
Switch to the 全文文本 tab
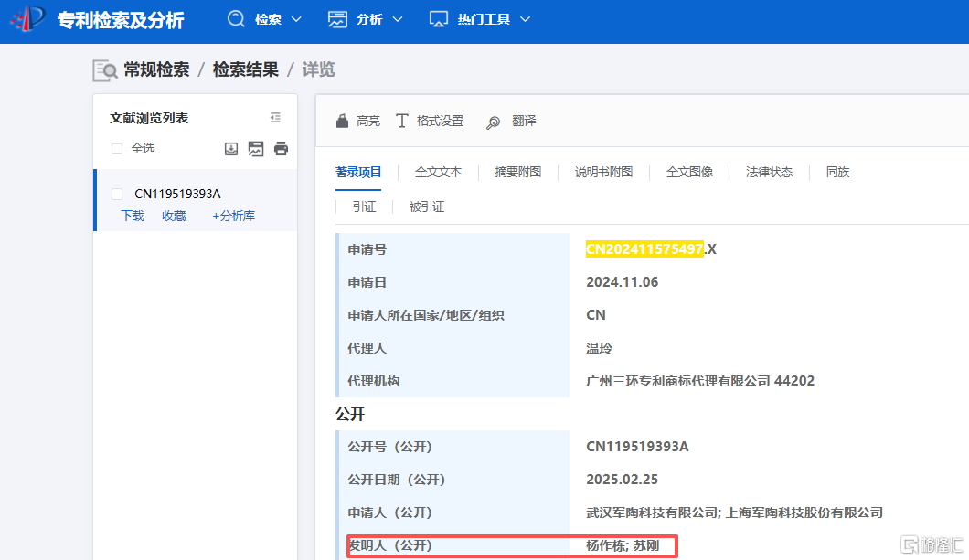click(x=438, y=173)
